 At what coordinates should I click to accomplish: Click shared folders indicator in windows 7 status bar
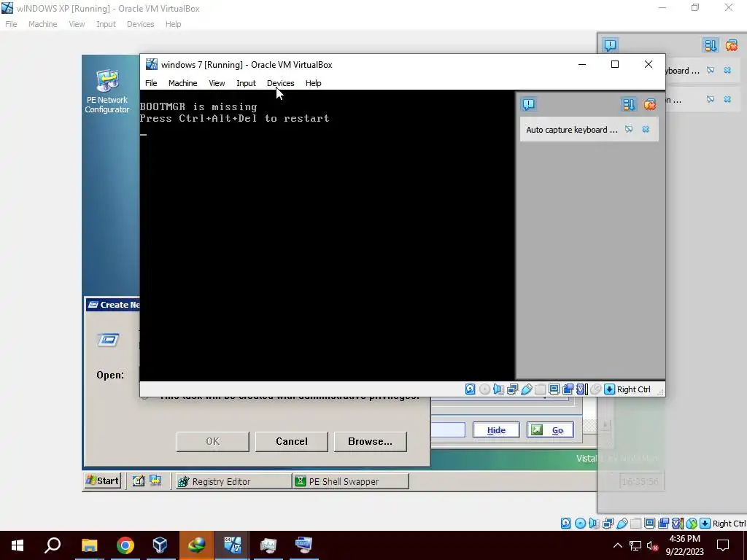click(x=540, y=389)
